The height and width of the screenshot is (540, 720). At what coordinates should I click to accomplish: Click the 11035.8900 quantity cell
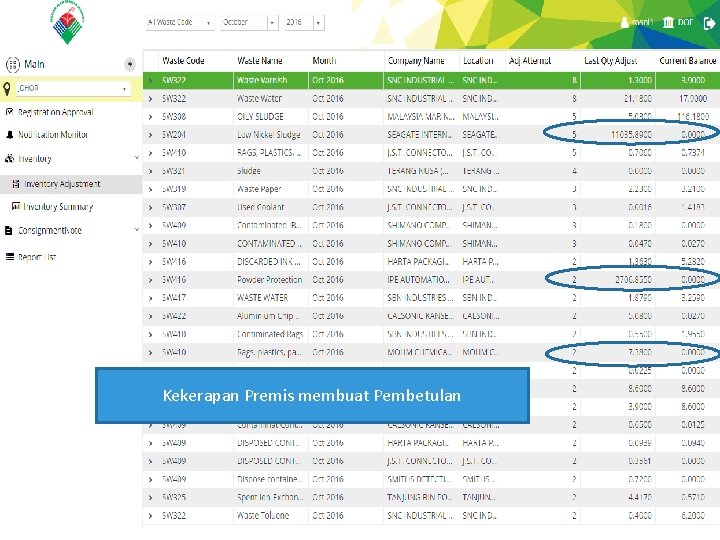pos(631,135)
